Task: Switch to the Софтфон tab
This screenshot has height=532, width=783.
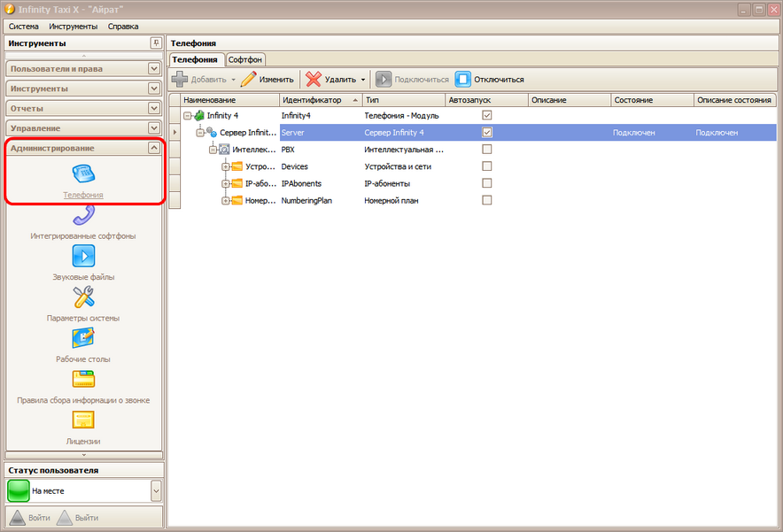Action: tap(245, 60)
